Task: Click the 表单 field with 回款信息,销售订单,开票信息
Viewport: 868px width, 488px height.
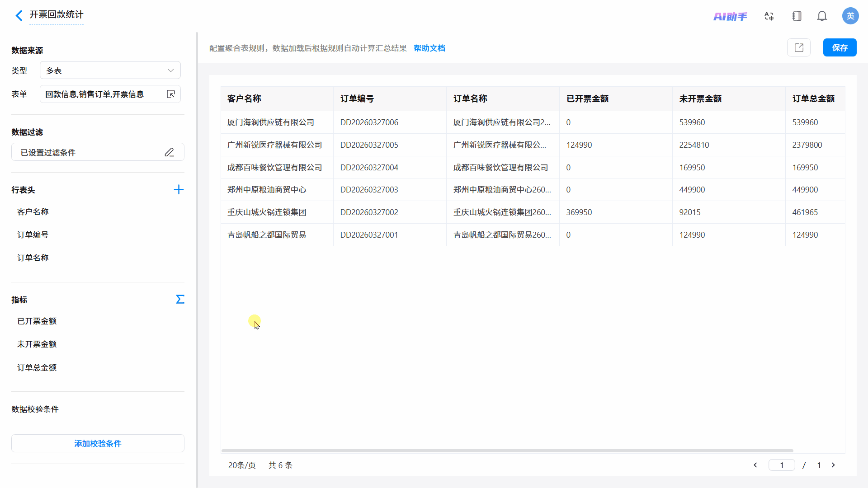Action: [110, 94]
